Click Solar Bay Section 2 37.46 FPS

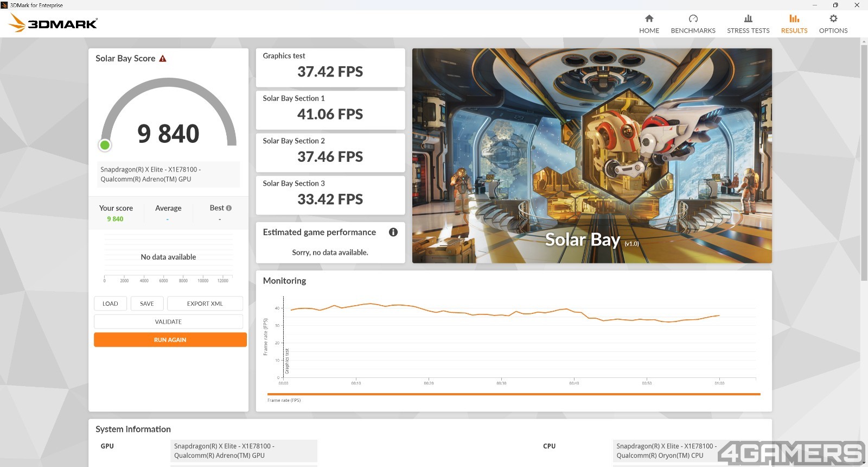[330, 157]
